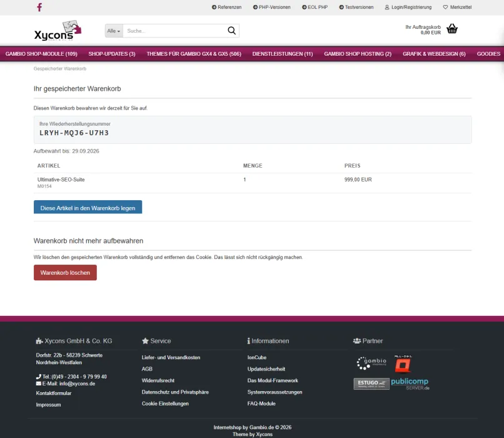Open Gambio Shop-Module (109) menu
The height and width of the screenshot is (438, 504).
[41, 54]
